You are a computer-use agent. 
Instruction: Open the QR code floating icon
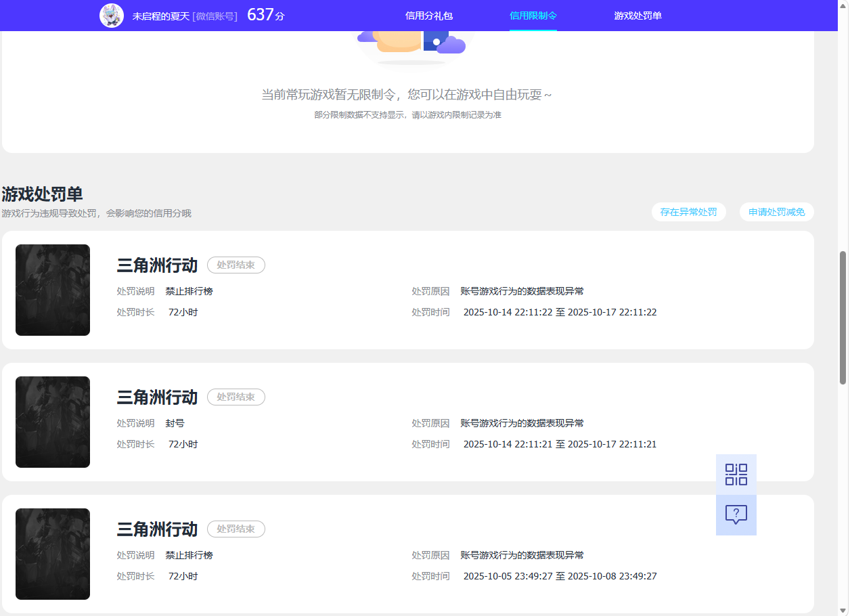click(736, 475)
